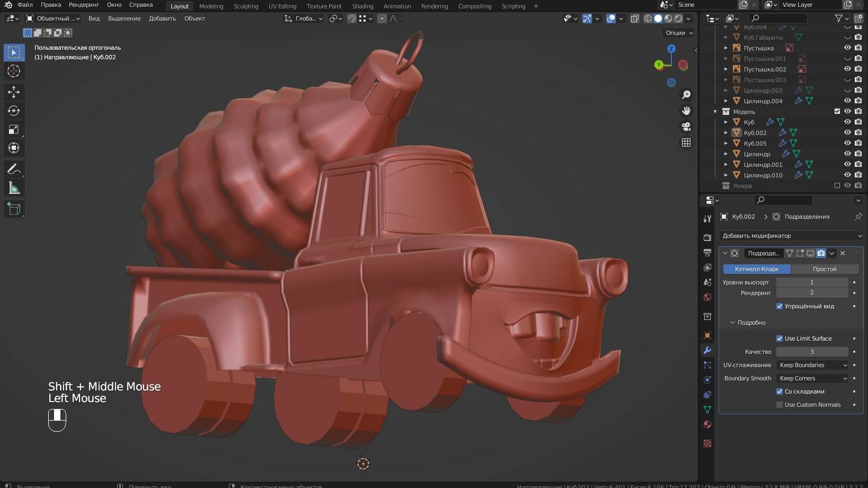Exclude the Модель collection via its checkbox
Screen dimensions: 868x488
(x=837, y=111)
